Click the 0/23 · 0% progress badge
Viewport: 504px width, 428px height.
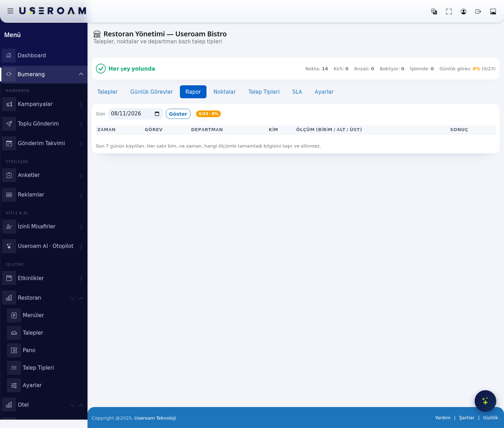click(208, 114)
